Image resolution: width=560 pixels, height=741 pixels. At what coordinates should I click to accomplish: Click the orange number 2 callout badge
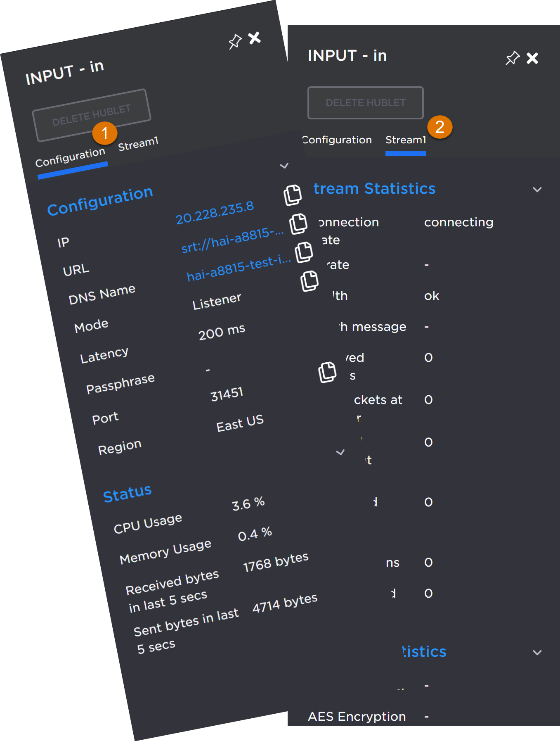tap(439, 127)
